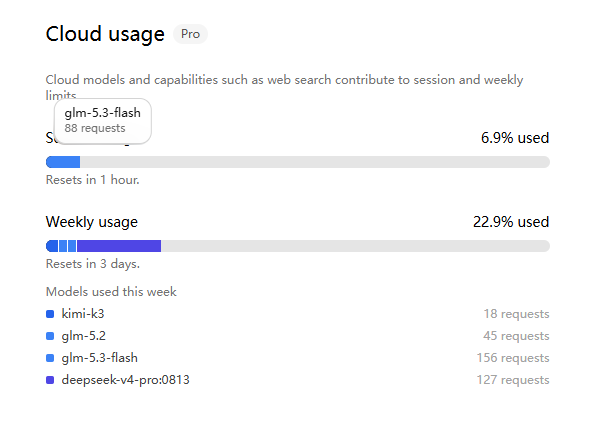Select the glm-5.3-flash model row label
This screenshot has height=435, width=594.
coord(100,358)
